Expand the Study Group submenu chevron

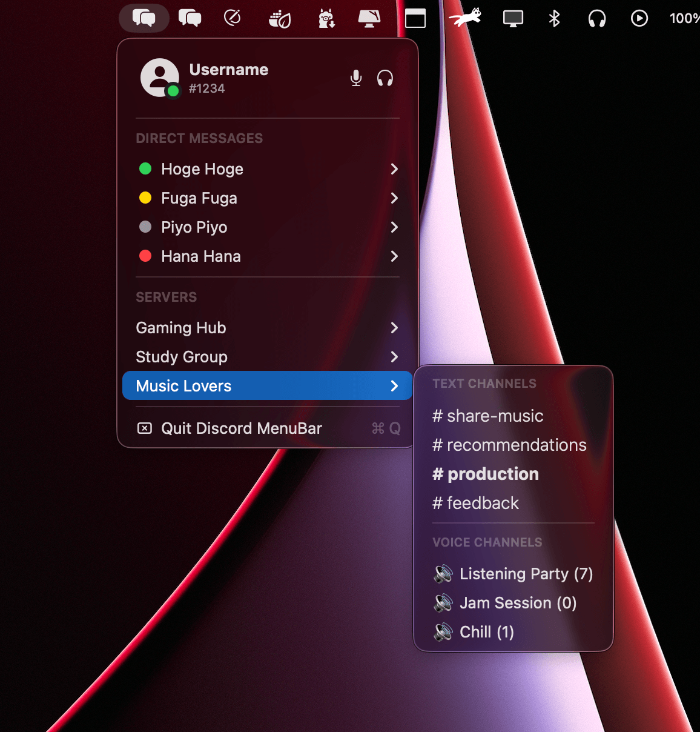click(394, 357)
